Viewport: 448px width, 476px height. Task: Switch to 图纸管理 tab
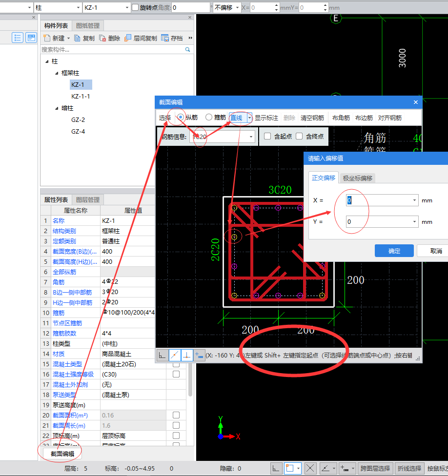[88, 26]
